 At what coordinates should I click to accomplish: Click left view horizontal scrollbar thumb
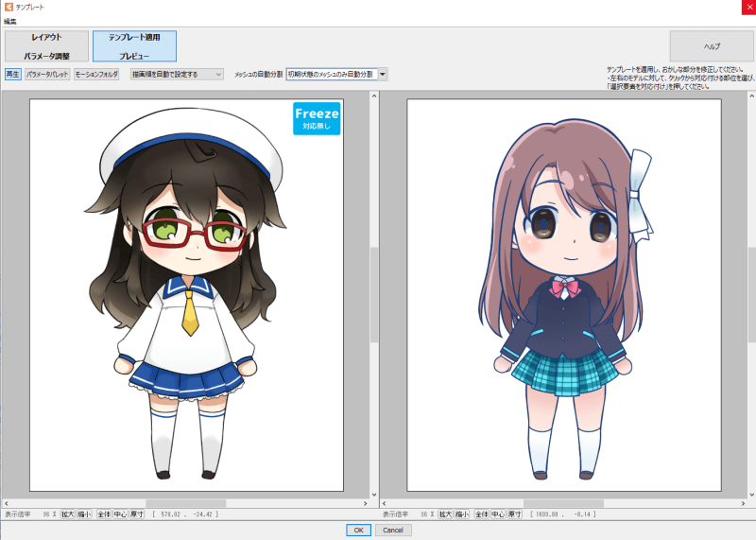(185, 503)
